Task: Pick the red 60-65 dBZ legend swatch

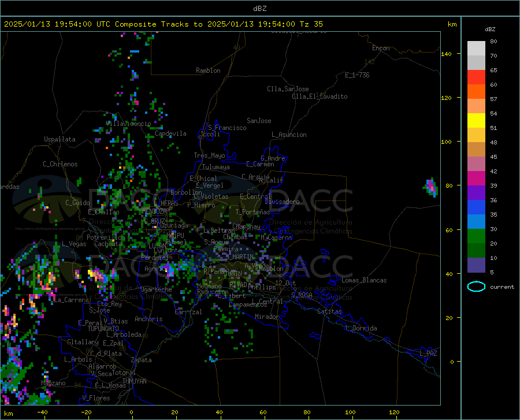Action: pyautogui.click(x=476, y=77)
